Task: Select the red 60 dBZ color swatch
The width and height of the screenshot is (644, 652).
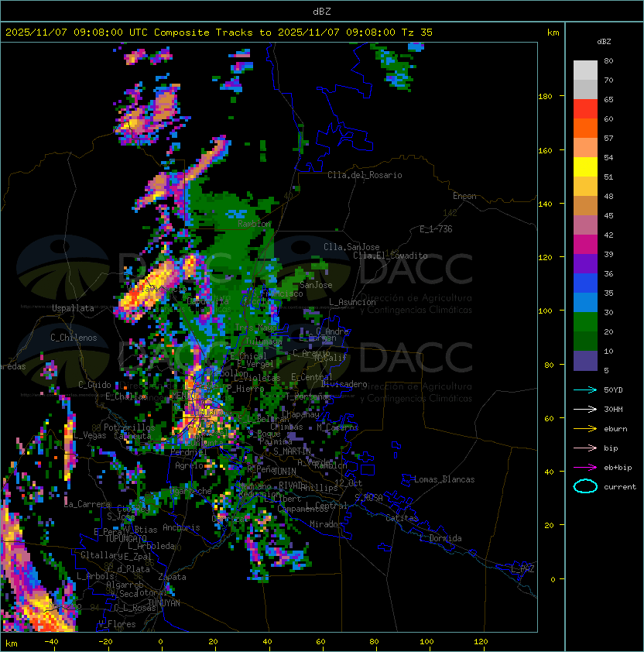Action: (x=585, y=109)
